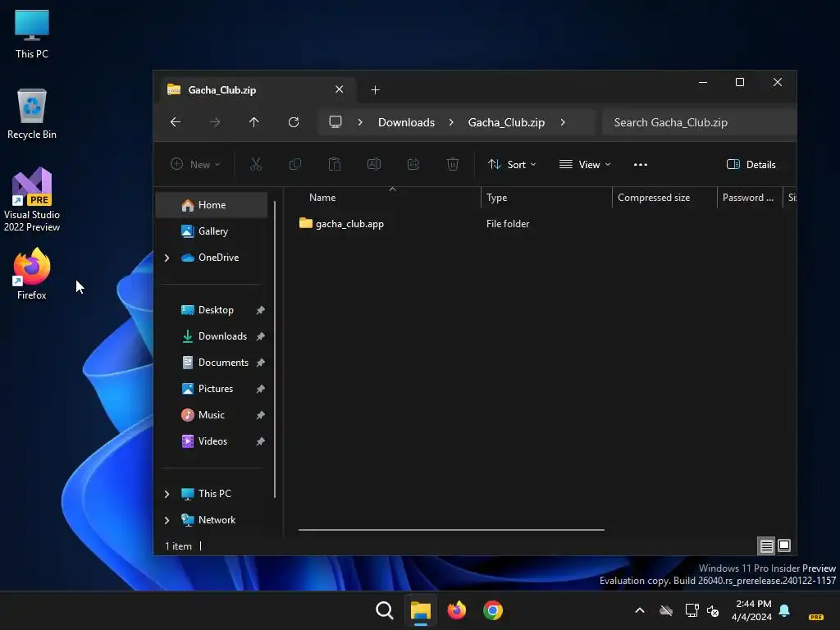This screenshot has width=840, height=630.
Task: Click the Search Gacha_Club.zip field
Action: (699, 122)
